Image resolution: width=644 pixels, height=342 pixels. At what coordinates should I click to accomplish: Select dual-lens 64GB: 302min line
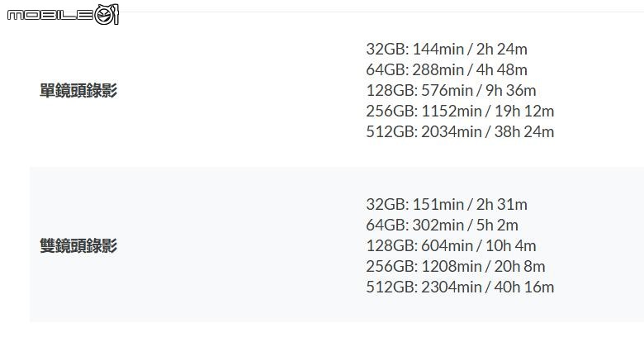click(442, 225)
